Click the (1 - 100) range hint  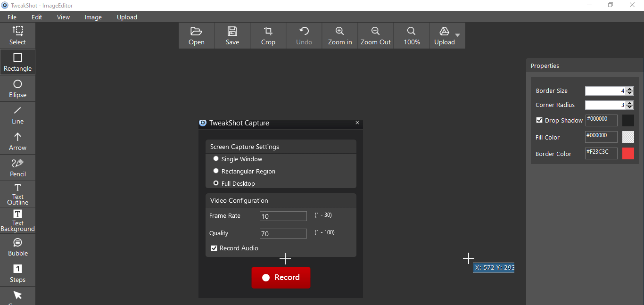pos(324,232)
